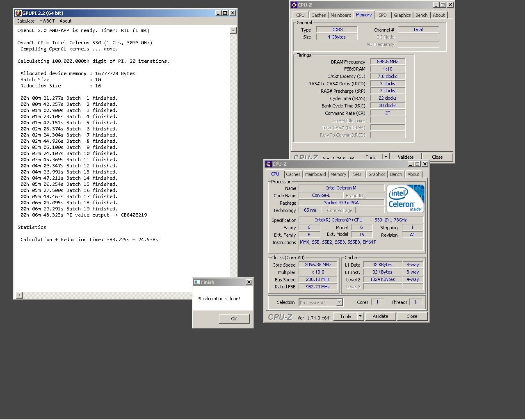This screenshot has width=525, height=420.
Task: Open the Calculate menu in GPUPI
Action: point(25,21)
